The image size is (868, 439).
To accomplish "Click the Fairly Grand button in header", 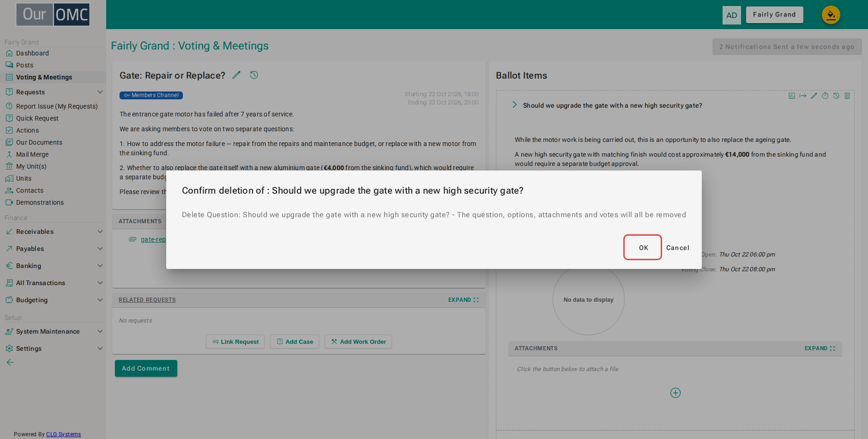I will point(774,15).
